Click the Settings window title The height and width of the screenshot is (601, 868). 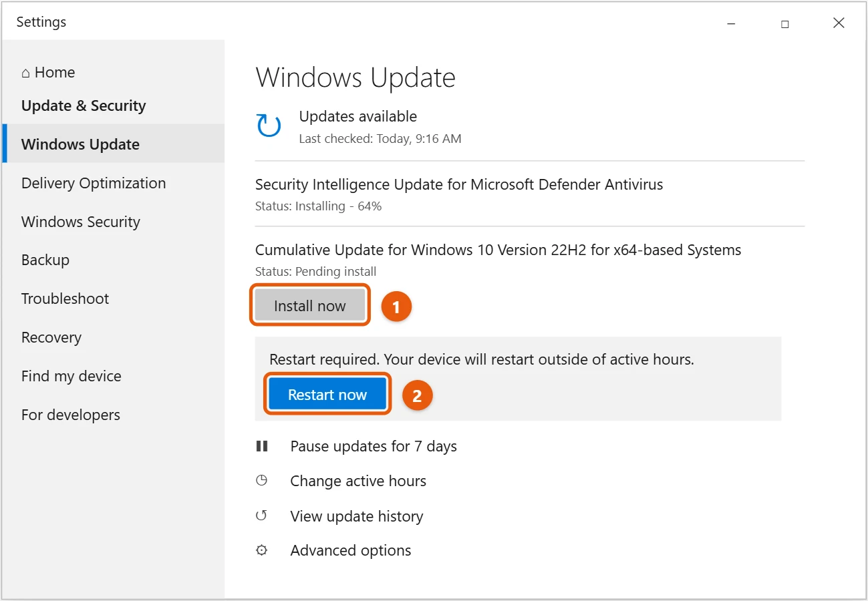point(41,22)
